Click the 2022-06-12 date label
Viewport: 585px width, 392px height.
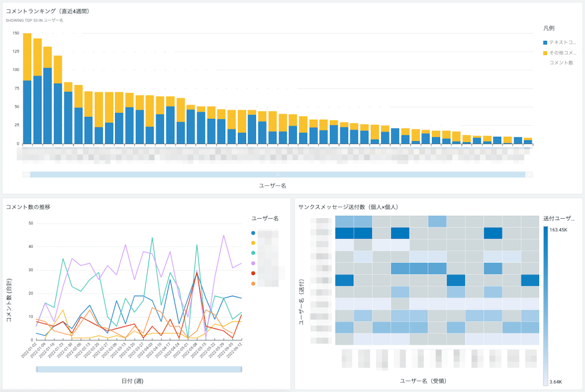235,350
